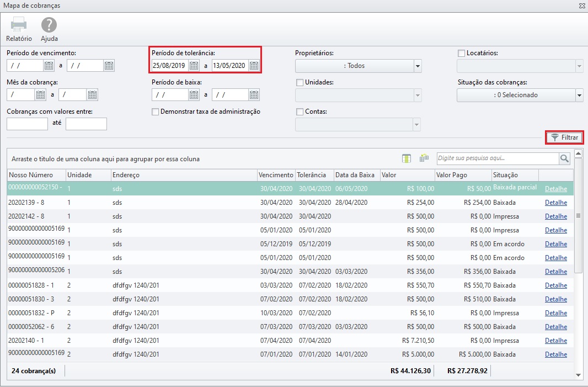The width and height of the screenshot is (588, 387).
Task: Click the column chooser grid icon
Action: (407, 158)
